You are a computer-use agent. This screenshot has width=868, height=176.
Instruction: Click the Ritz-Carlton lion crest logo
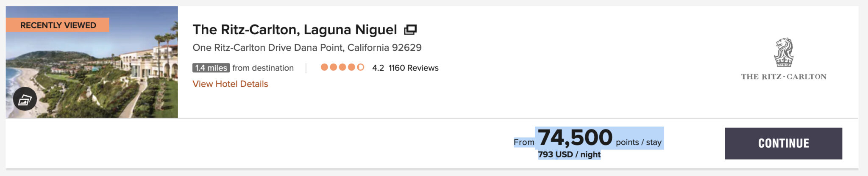[x=783, y=52]
